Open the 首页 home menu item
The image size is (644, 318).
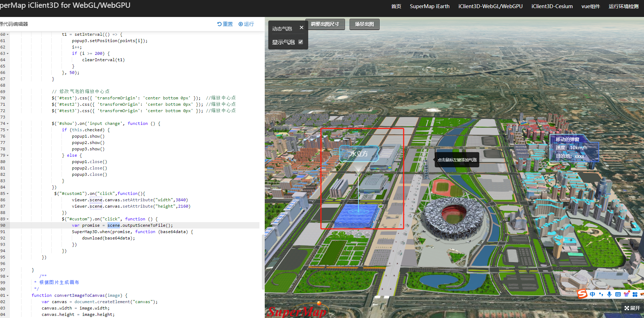396,6
